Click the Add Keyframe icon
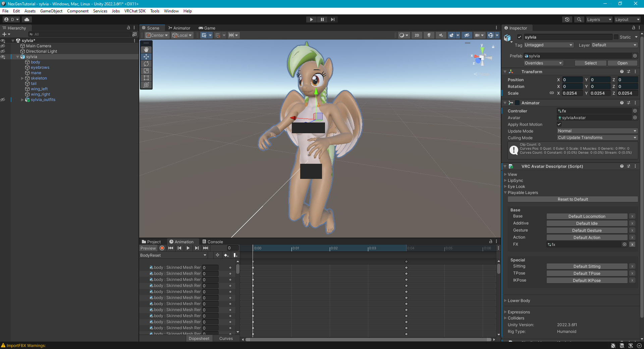This screenshot has width=644, height=349. (226, 255)
